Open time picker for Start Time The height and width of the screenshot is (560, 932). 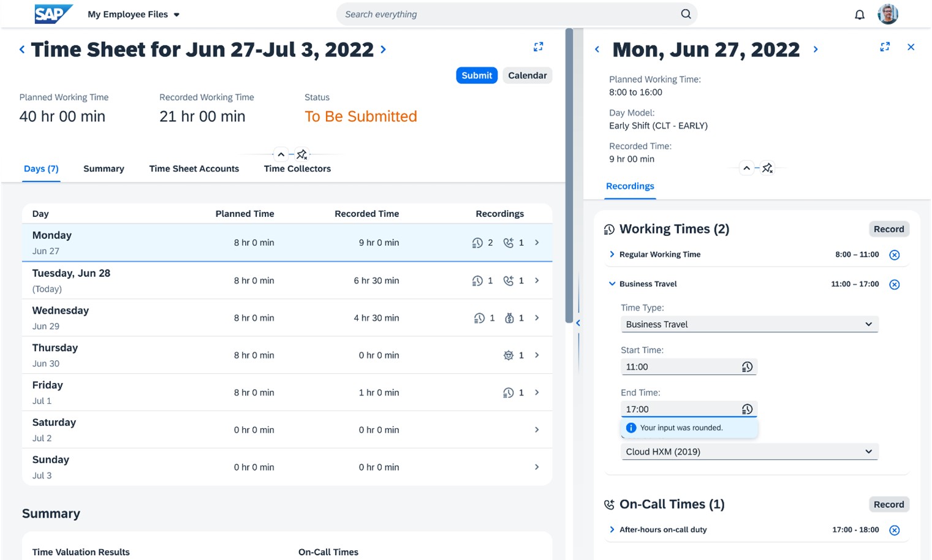pos(747,367)
